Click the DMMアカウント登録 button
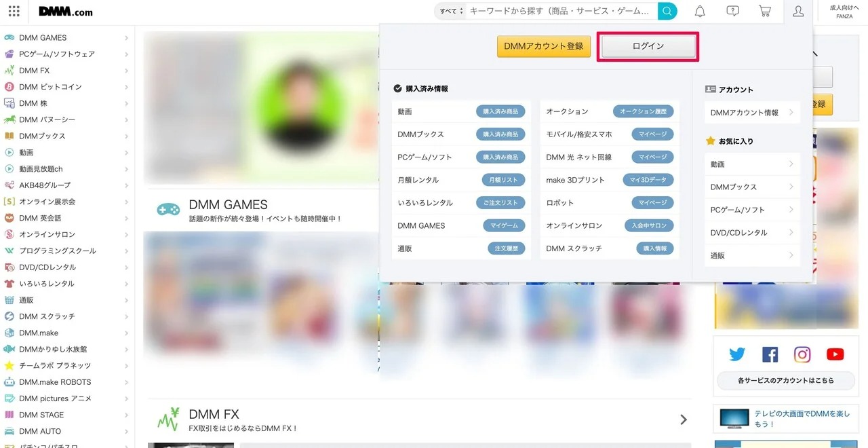868x448 pixels. click(x=544, y=46)
